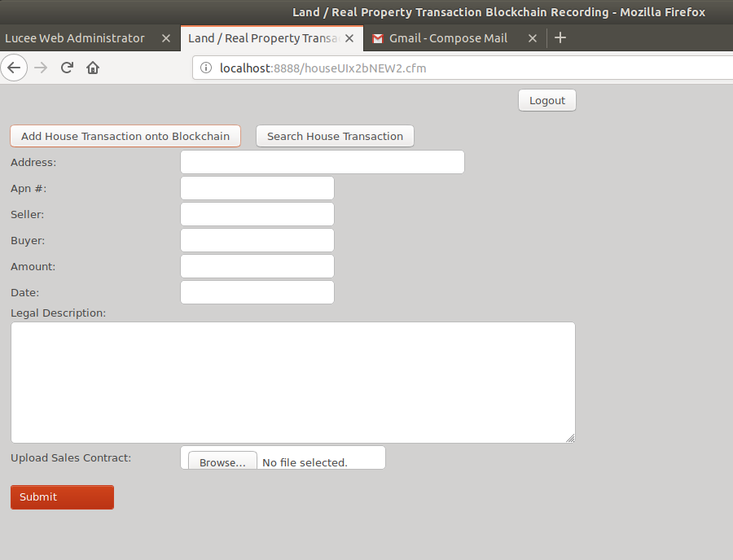Close the Land / Real Property tab
Screen dimensions: 733x560
click(x=349, y=38)
